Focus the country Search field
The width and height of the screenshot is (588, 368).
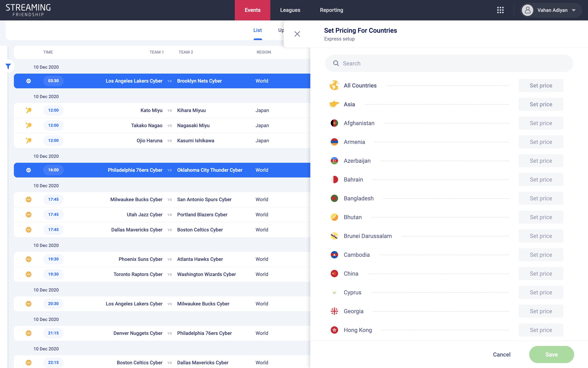[x=449, y=63]
